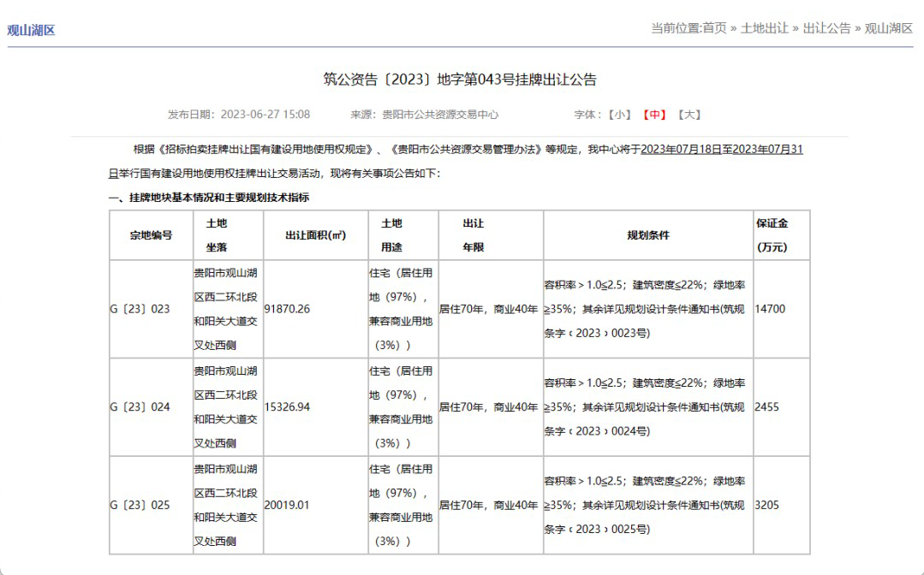Click the area value 15326.94
This screenshot has width=924, height=575.
(288, 407)
